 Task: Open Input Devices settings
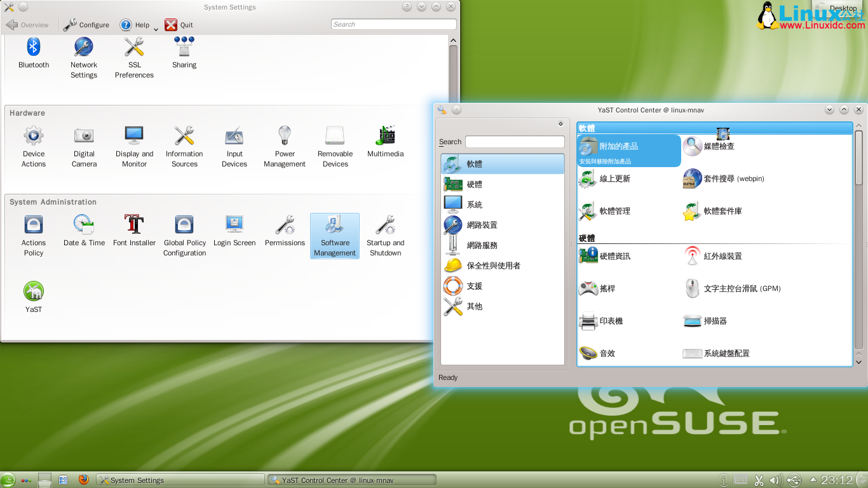234,147
